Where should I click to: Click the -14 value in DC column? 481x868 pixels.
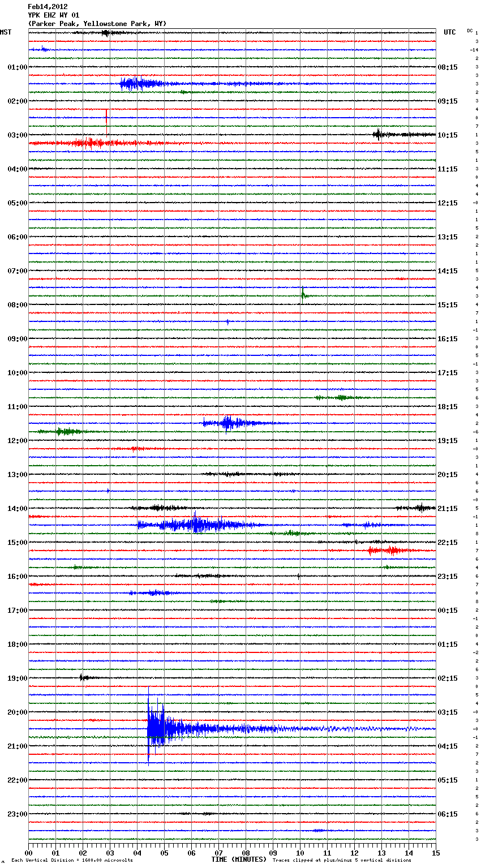coord(474,50)
